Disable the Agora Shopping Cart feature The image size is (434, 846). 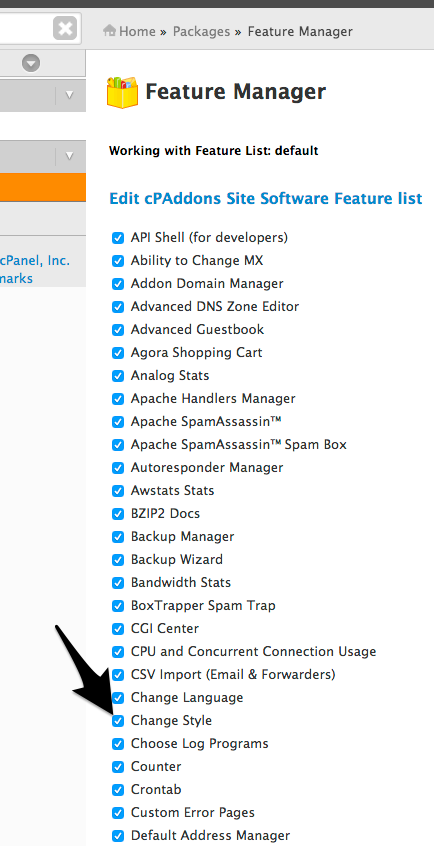[118, 353]
